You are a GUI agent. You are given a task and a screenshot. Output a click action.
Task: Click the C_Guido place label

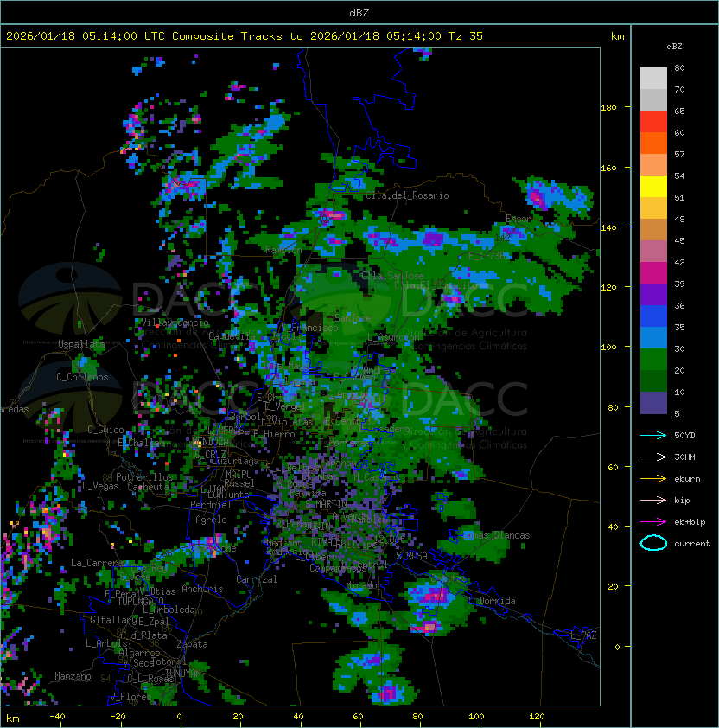(x=105, y=430)
